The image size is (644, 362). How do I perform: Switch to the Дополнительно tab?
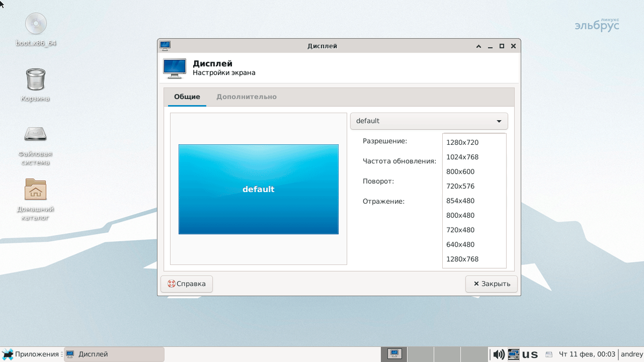click(246, 97)
